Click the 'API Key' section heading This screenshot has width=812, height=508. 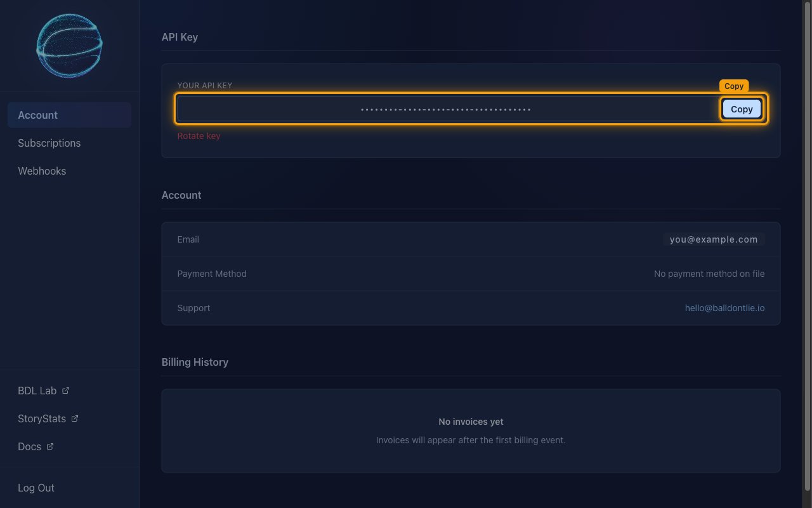[180, 37]
